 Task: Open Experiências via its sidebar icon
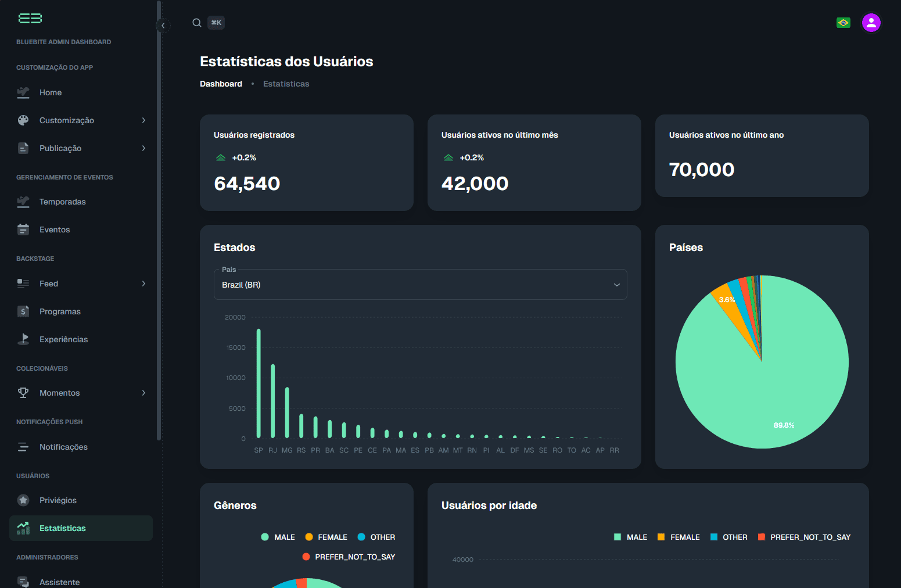pos(23,339)
